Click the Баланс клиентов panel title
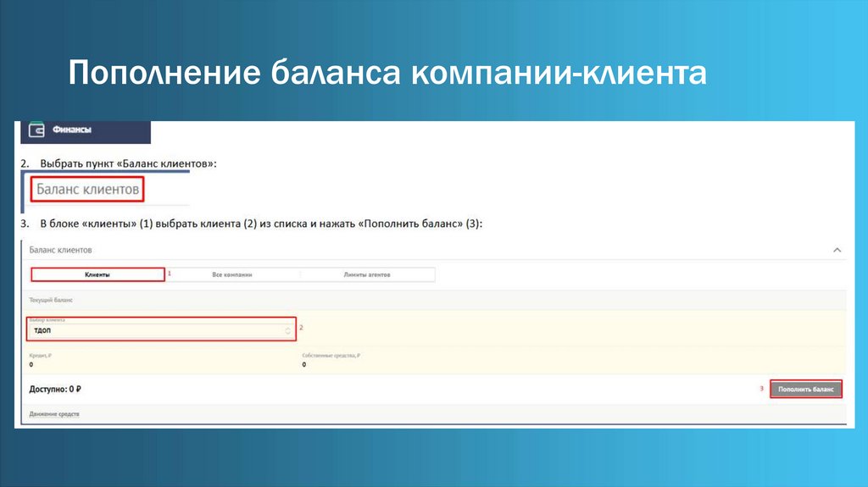 pyautogui.click(x=60, y=250)
